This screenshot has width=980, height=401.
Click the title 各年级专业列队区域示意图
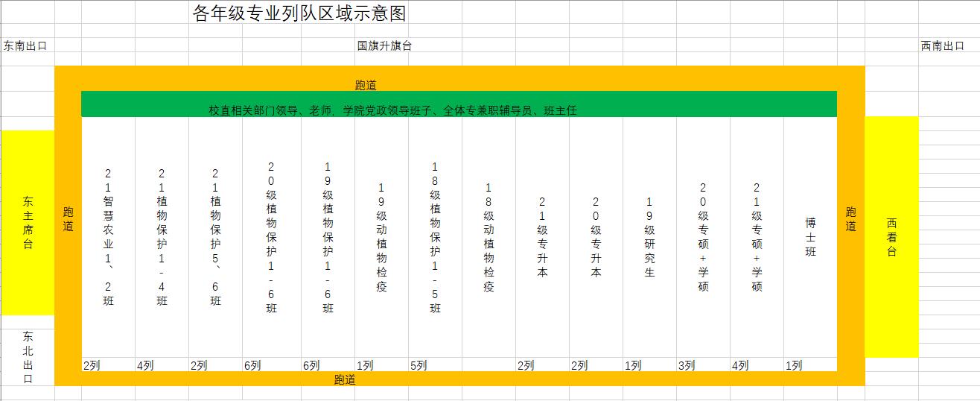click(x=299, y=13)
